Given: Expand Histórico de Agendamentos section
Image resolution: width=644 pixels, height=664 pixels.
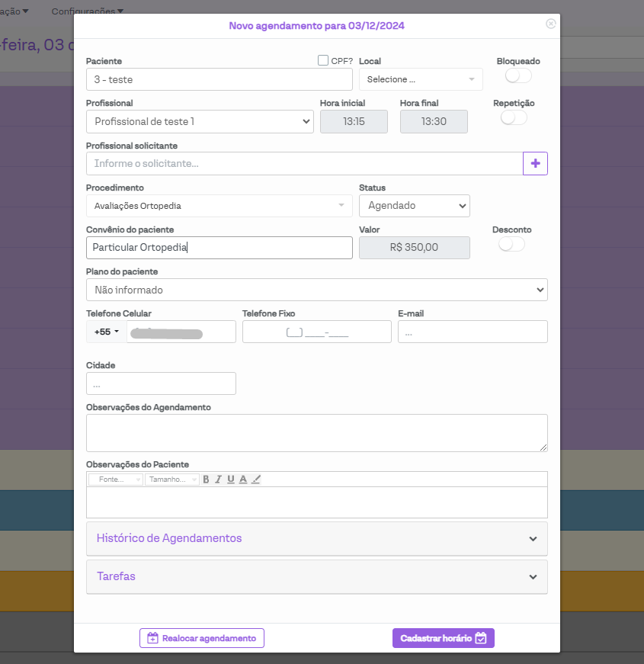Looking at the screenshot, I should point(316,538).
